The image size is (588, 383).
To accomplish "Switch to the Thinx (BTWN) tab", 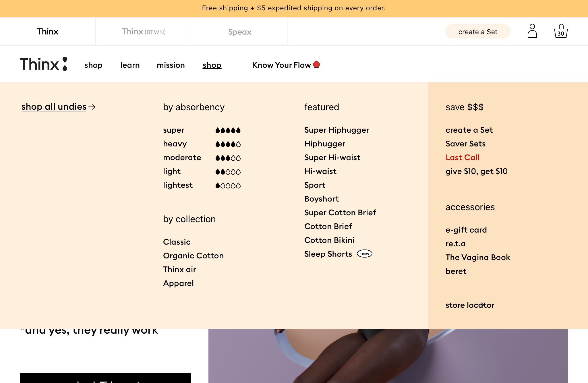I will pyautogui.click(x=144, y=32).
